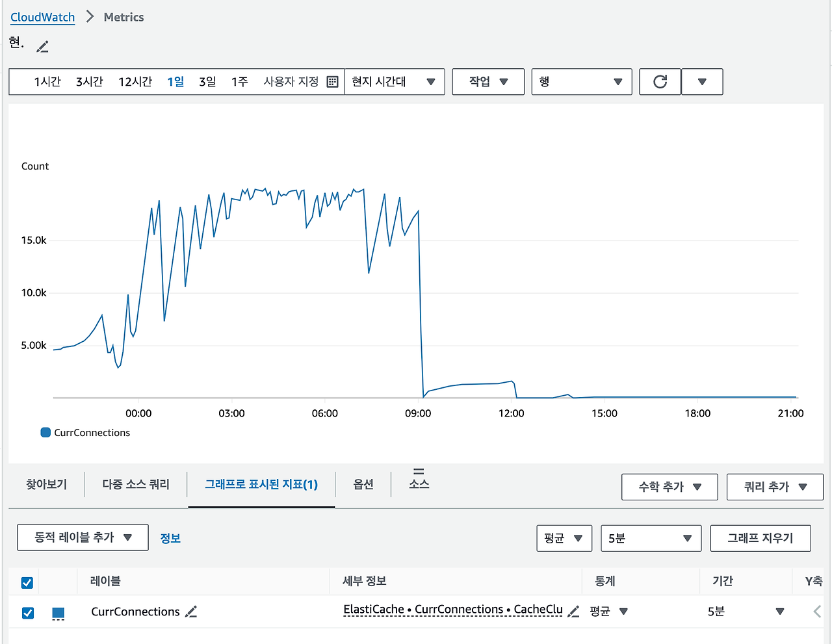Click the left chevron in the Y축 column
Viewport: 832px width, 644px height.
tap(817, 612)
